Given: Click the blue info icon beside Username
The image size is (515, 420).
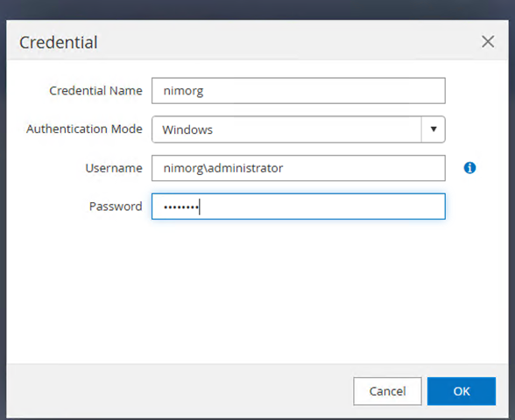Looking at the screenshot, I should point(469,168).
